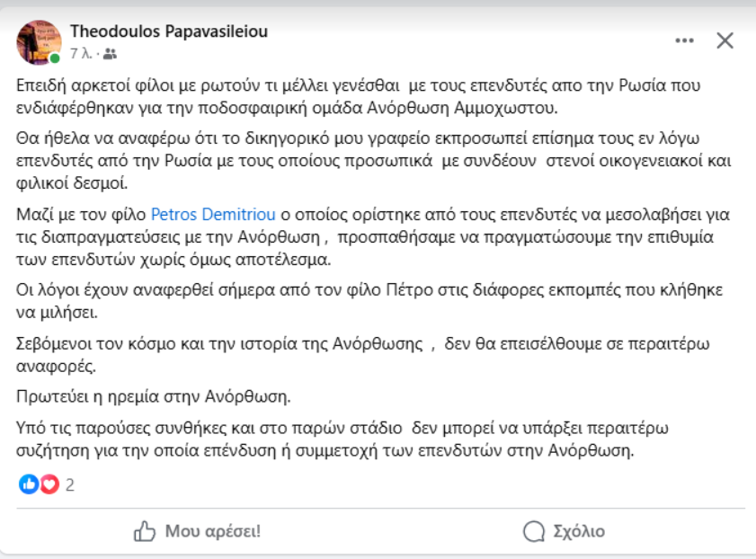Close the post with the X icon
Image resolution: width=756 pixels, height=559 pixels.
click(x=725, y=40)
